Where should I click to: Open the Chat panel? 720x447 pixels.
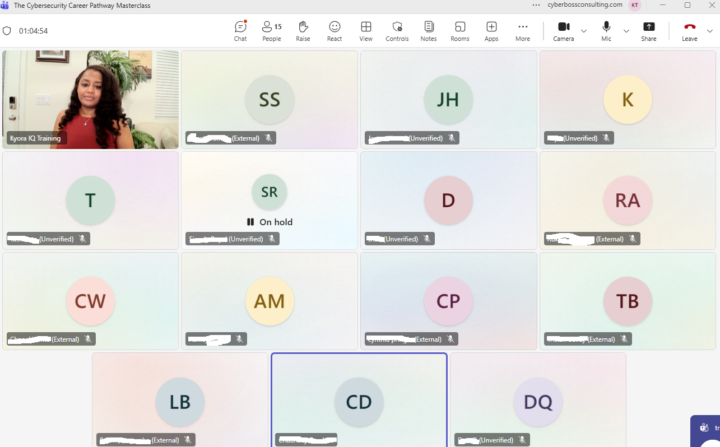pyautogui.click(x=240, y=31)
